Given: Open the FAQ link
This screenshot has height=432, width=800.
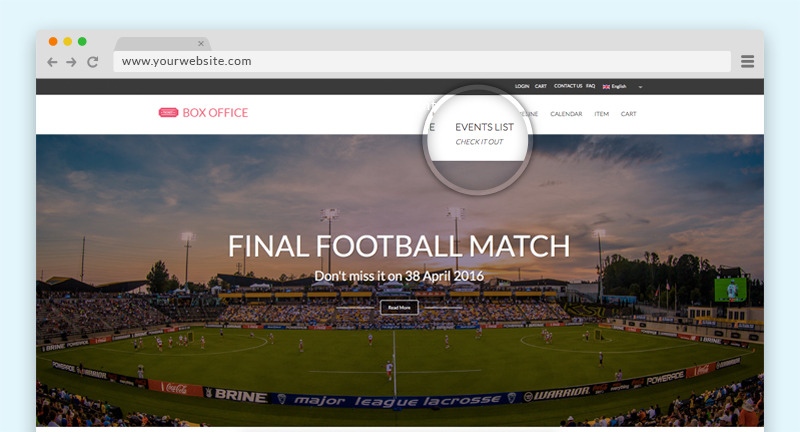Looking at the screenshot, I should pyautogui.click(x=590, y=86).
